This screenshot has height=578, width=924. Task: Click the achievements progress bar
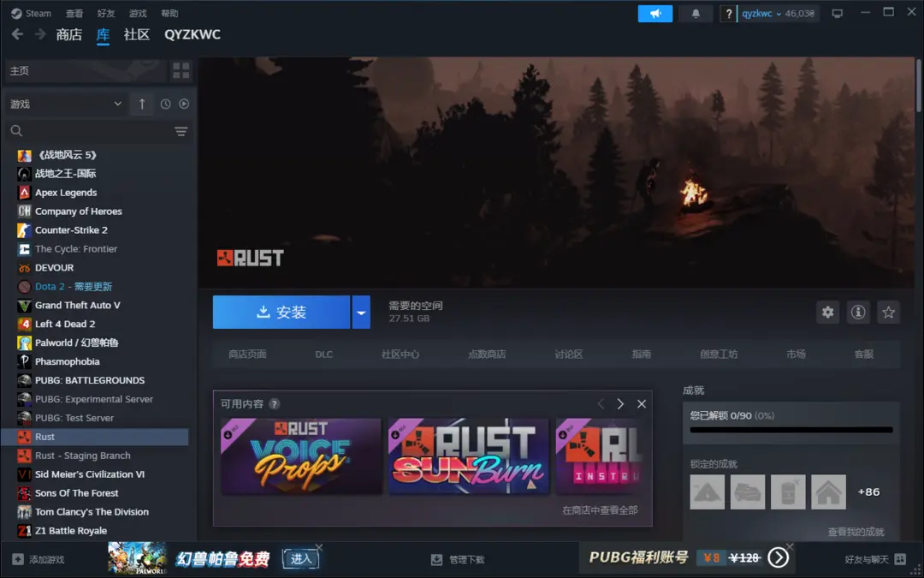point(791,430)
